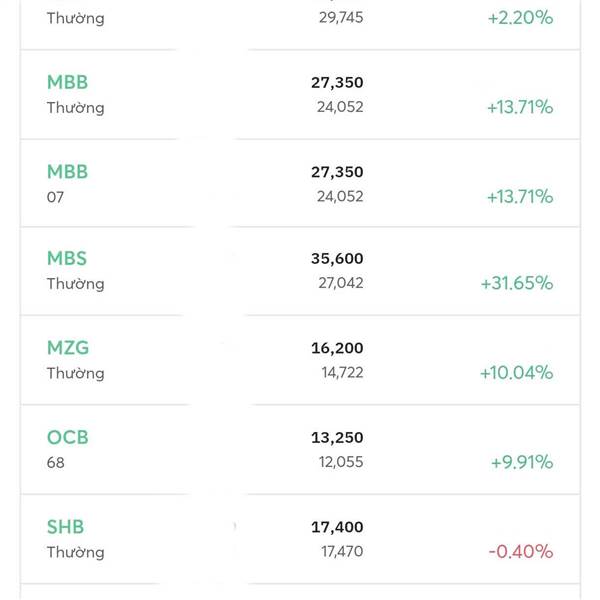Tap the SHB average cost 17,470

point(342,551)
